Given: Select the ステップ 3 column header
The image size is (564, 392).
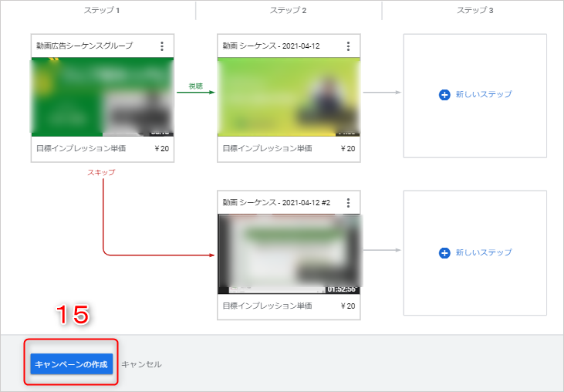Looking at the screenshot, I should [475, 11].
